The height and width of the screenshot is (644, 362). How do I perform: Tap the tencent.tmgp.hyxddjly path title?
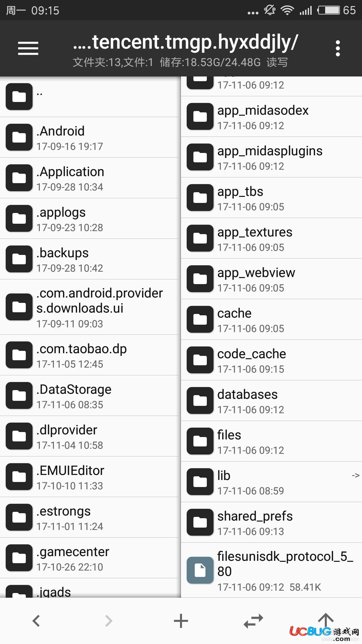coord(185,42)
